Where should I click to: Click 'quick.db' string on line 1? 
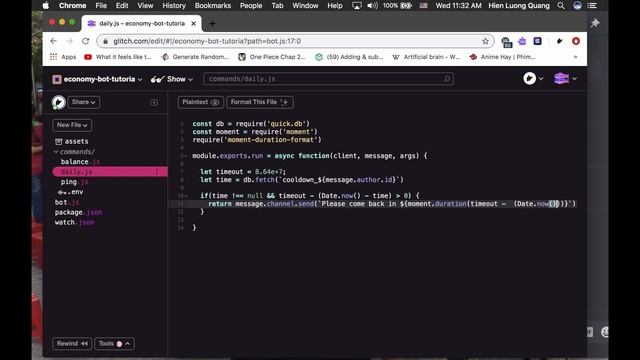288,124
